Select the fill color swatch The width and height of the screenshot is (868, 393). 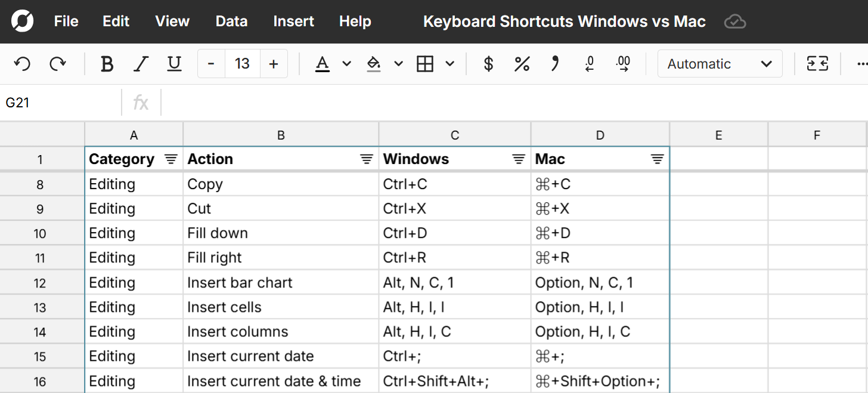(x=374, y=63)
